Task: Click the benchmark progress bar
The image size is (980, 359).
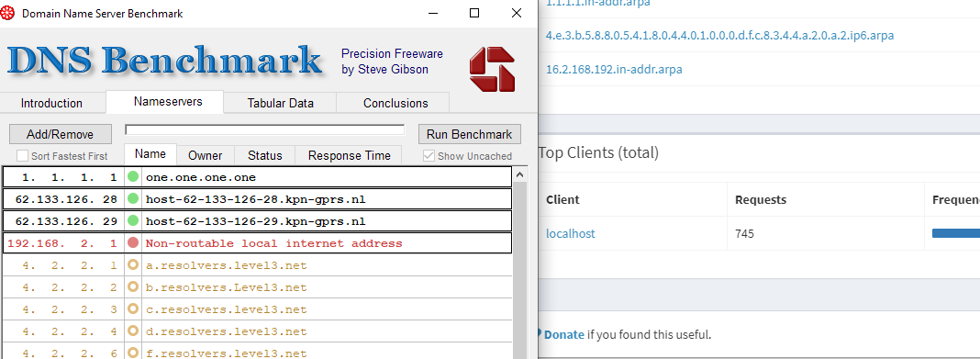Action: 265,130
